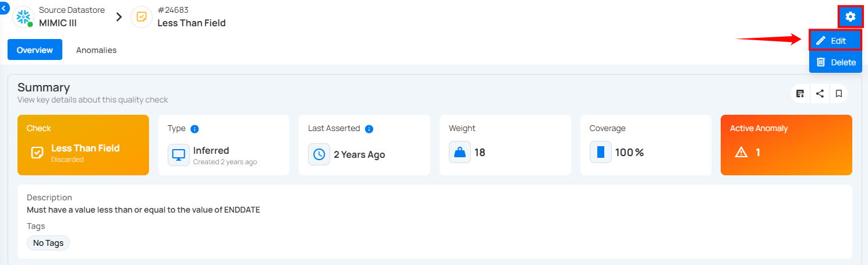Click the Snowflake datastore icon
Screen dimensions: 868x265
pos(23,17)
